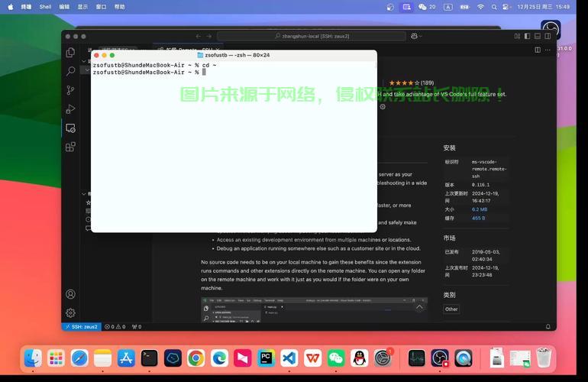Open QQ penguin app from the Dock
588x382 pixels.
359,358
